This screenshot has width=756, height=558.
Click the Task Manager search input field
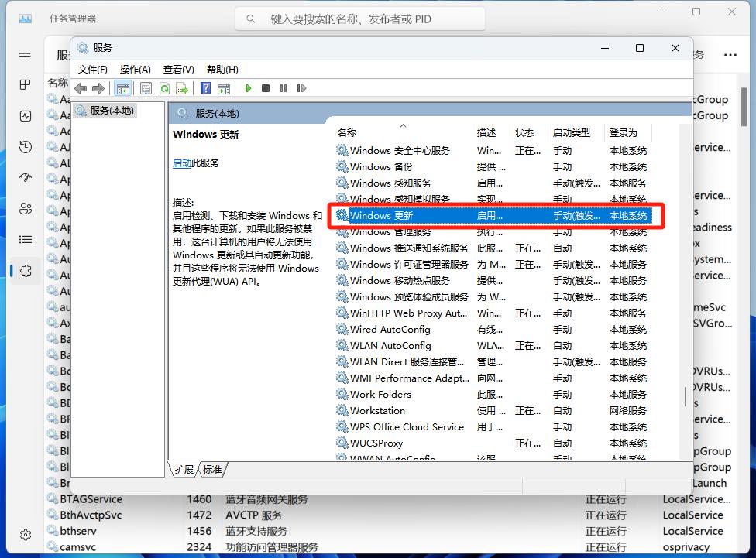360,19
